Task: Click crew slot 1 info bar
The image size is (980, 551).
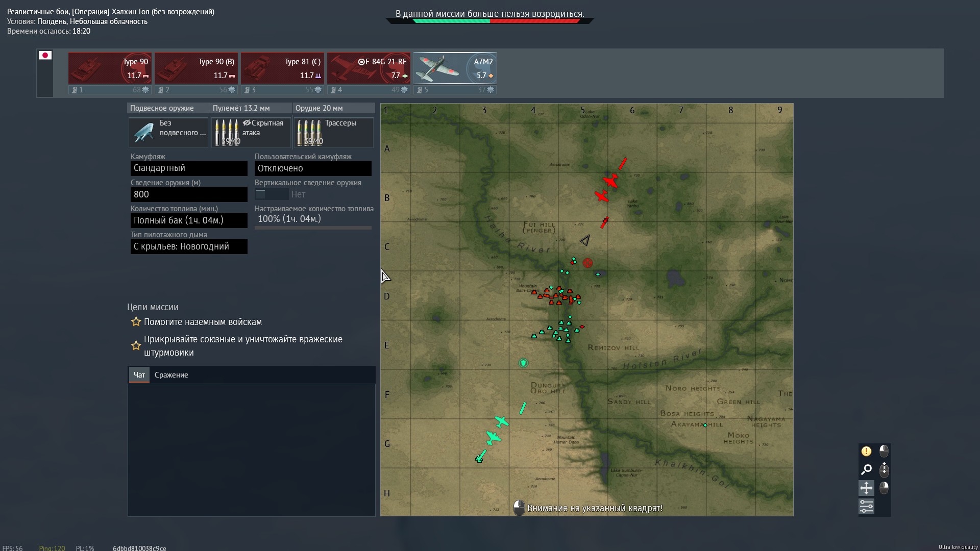Action: pos(110,90)
